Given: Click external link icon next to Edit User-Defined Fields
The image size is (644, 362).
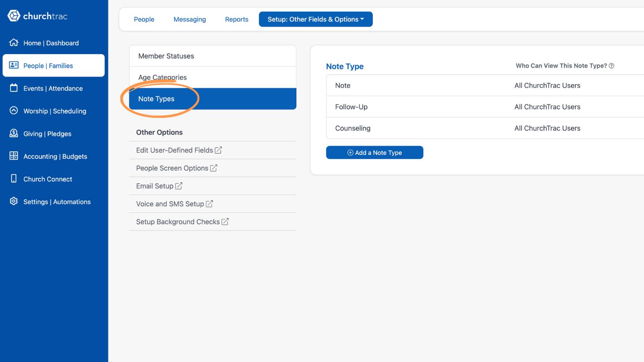Looking at the screenshot, I should [x=218, y=150].
